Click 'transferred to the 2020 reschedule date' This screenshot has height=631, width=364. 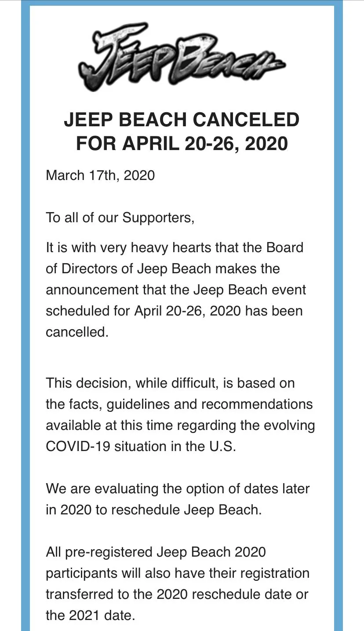coord(177,594)
